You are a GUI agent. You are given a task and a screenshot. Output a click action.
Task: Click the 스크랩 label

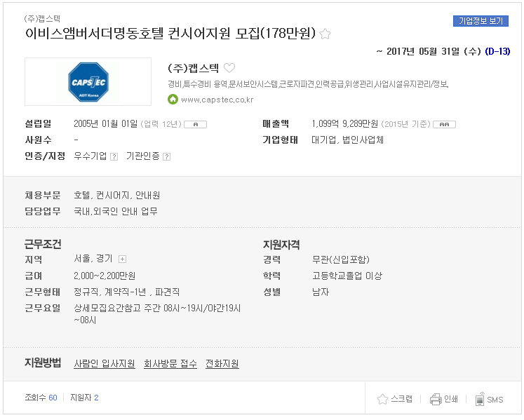[x=402, y=399]
